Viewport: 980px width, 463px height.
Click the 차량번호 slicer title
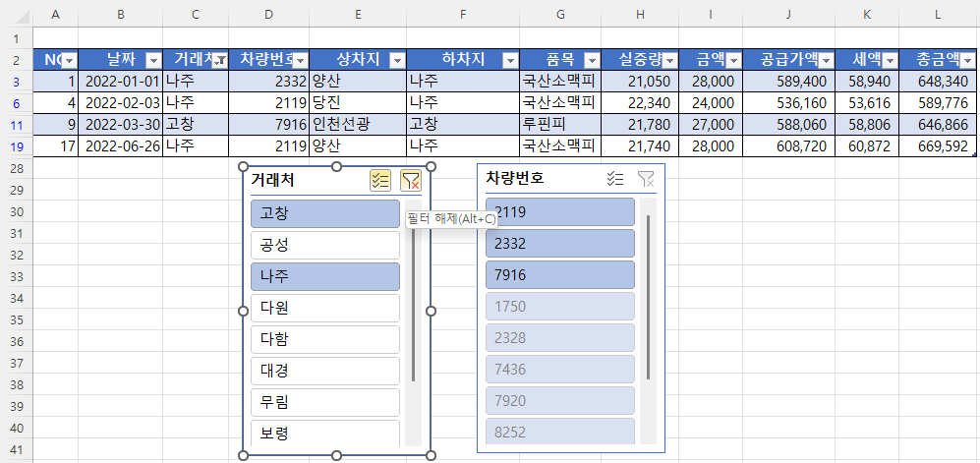point(514,178)
